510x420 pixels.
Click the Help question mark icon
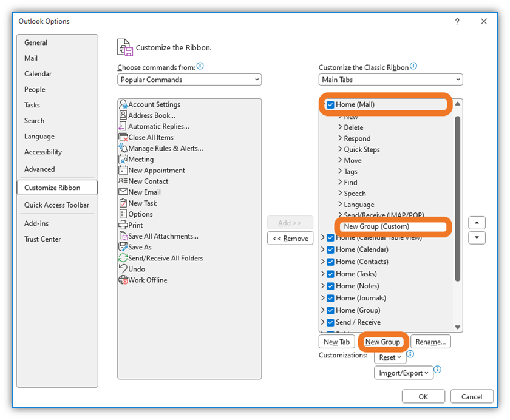pos(457,21)
